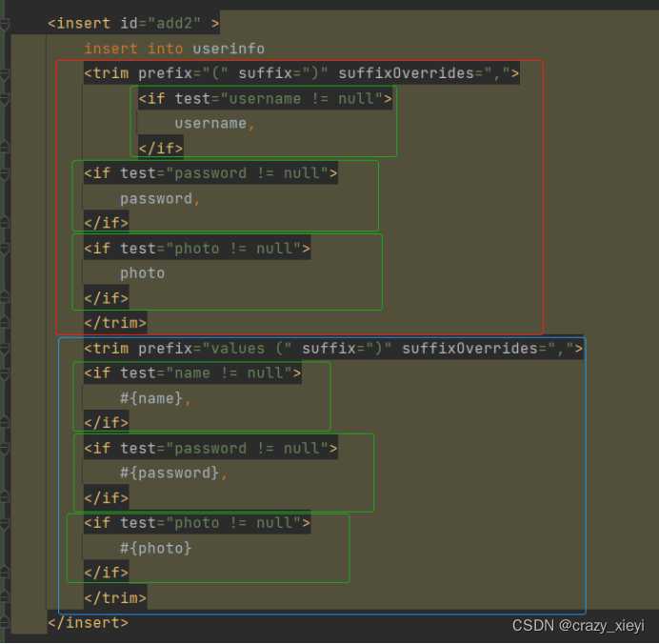Place cursor on #{name}, parameter
659x644 pixels.
[156, 398]
